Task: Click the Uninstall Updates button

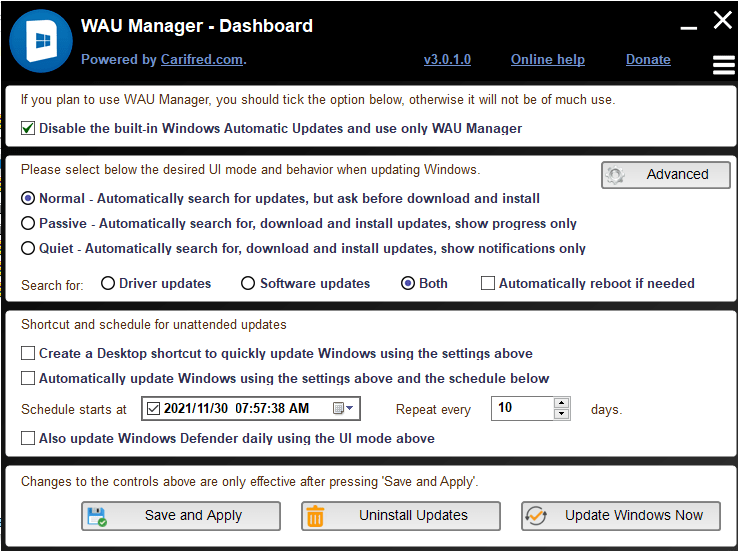Action: click(401, 516)
